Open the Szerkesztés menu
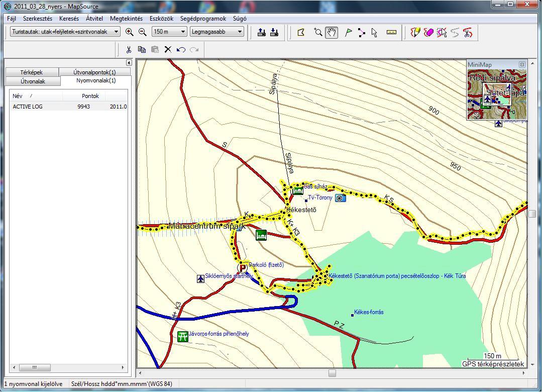This screenshot has width=542, height=392. pos(38,19)
